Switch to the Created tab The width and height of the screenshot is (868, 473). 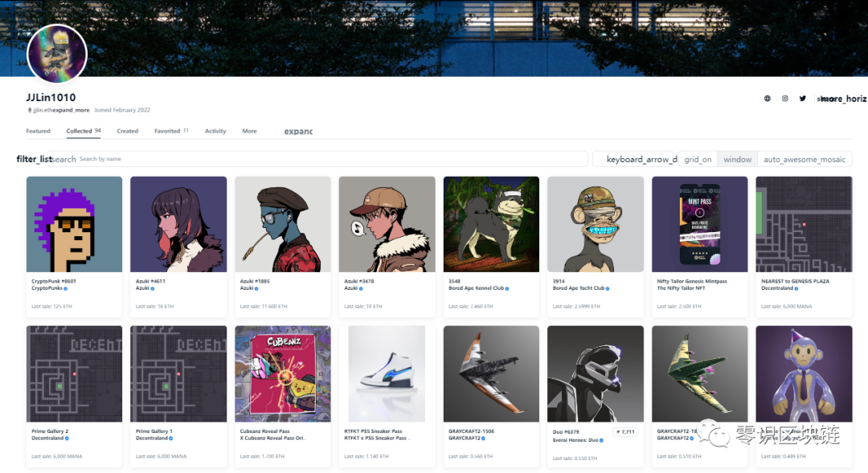click(127, 131)
